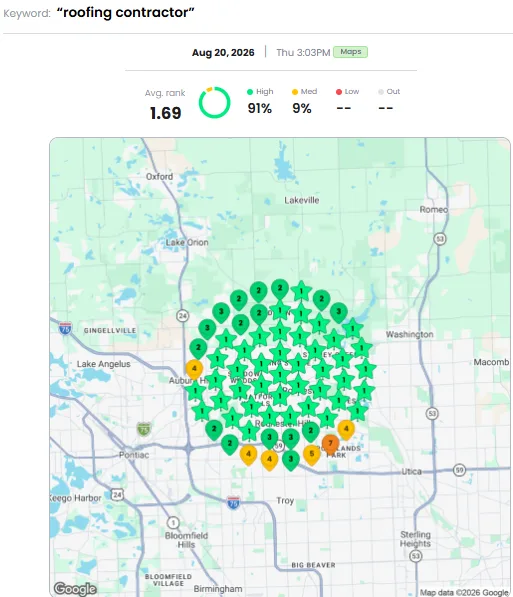Click the Washington map label
The image size is (513, 597).
[409, 334]
